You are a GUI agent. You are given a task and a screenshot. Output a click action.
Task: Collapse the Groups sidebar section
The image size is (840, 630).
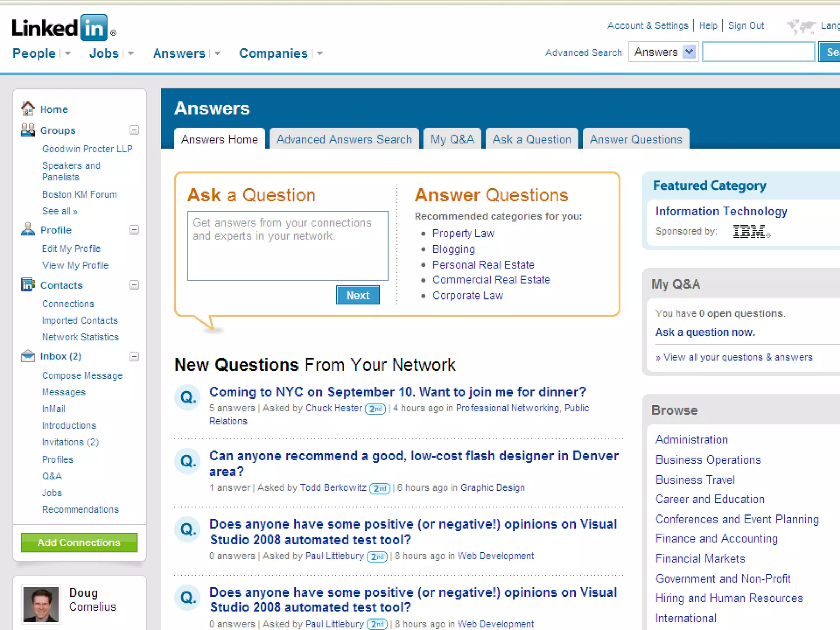(134, 130)
